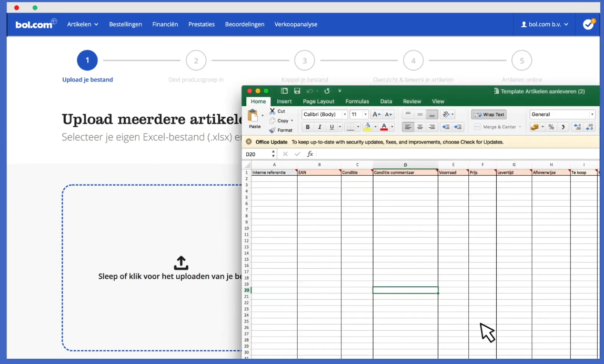604x364 pixels.
Task: Switch to the Review ribbon tab
Action: pos(412,102)
